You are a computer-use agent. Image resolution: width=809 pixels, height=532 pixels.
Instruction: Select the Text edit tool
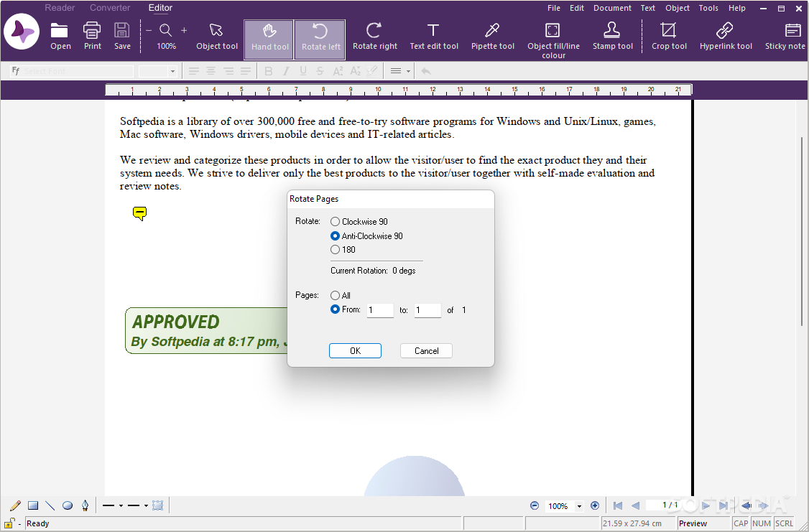433,36
